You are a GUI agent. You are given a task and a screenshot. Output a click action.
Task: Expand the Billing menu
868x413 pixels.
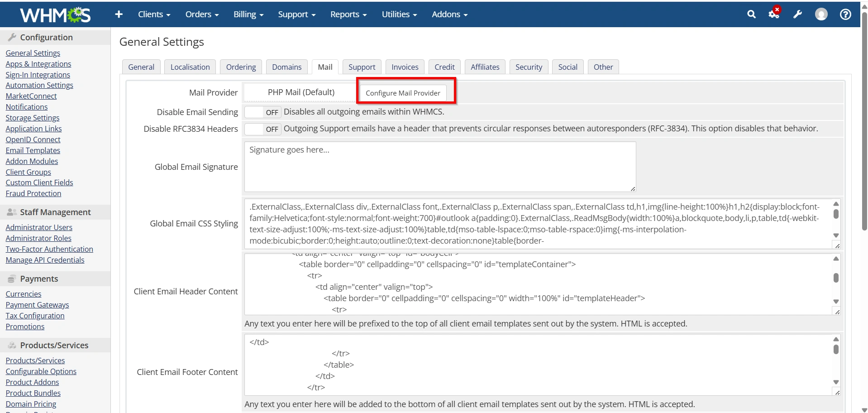coord(248,14)
